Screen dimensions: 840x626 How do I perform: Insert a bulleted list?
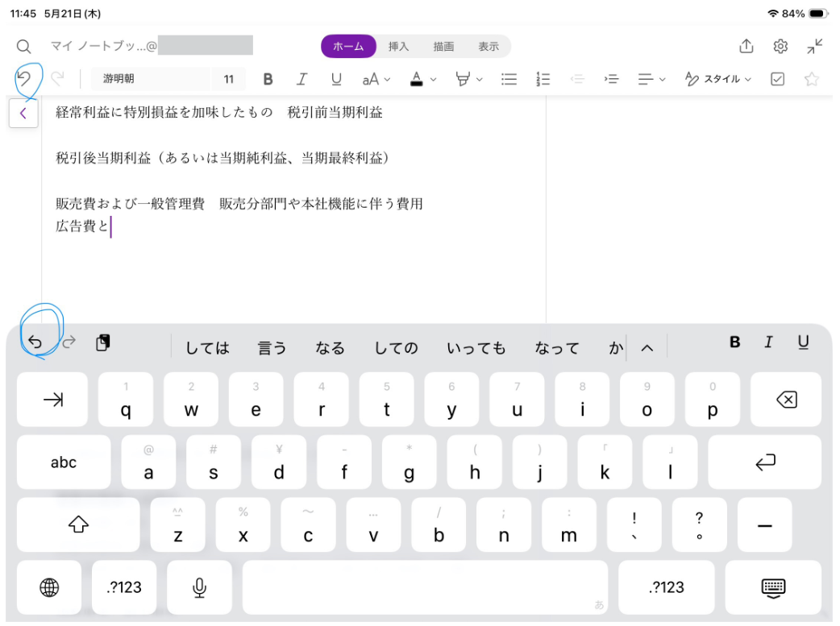click(509, 79)
